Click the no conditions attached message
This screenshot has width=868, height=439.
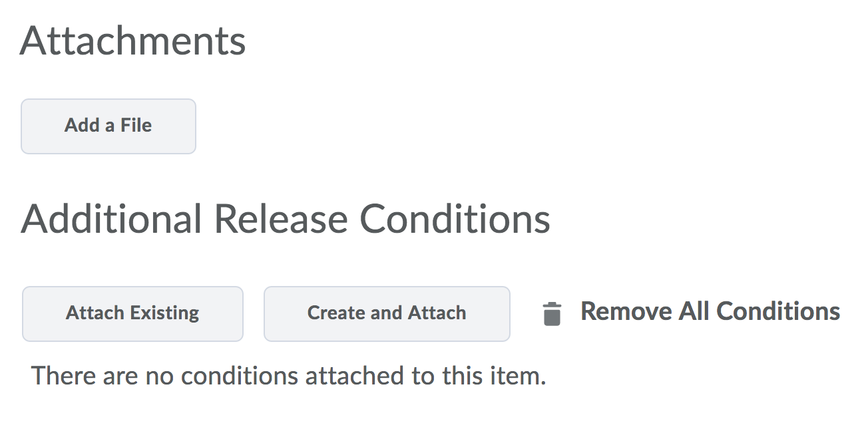click(288, 376)
